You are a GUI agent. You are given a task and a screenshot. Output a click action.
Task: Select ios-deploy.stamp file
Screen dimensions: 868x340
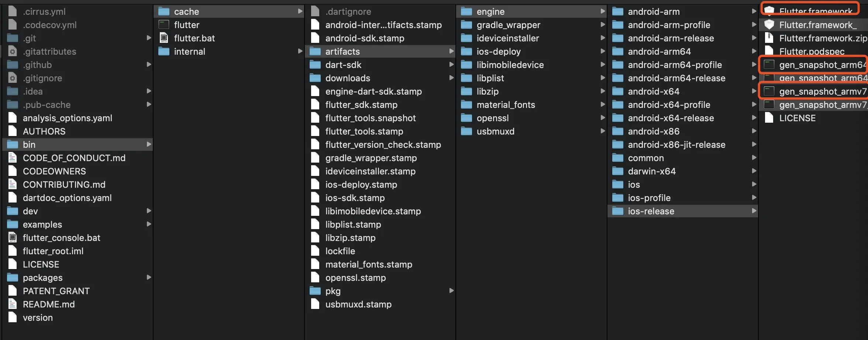coord(380,184)
